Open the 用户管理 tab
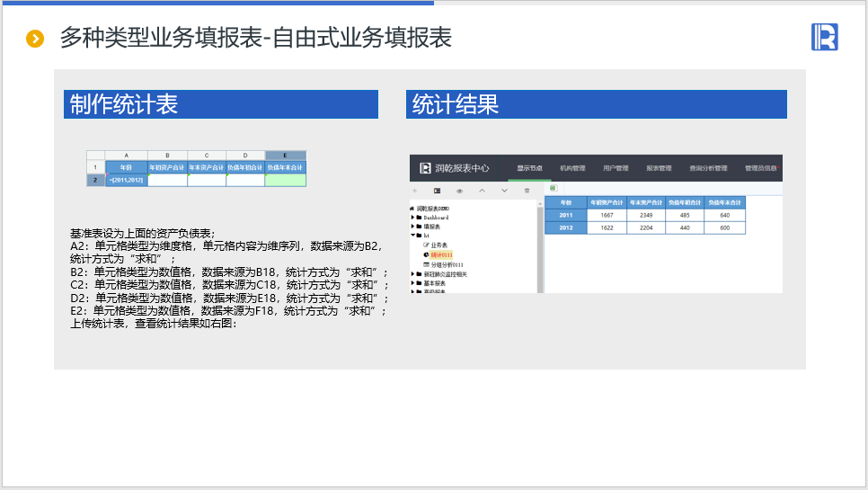868x490 pixels. (616, 168)
